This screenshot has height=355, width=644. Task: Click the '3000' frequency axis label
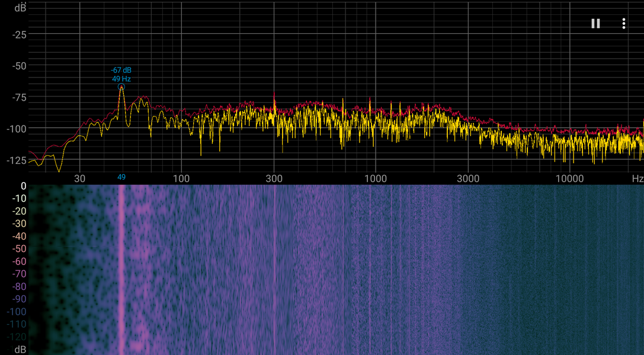468,178
